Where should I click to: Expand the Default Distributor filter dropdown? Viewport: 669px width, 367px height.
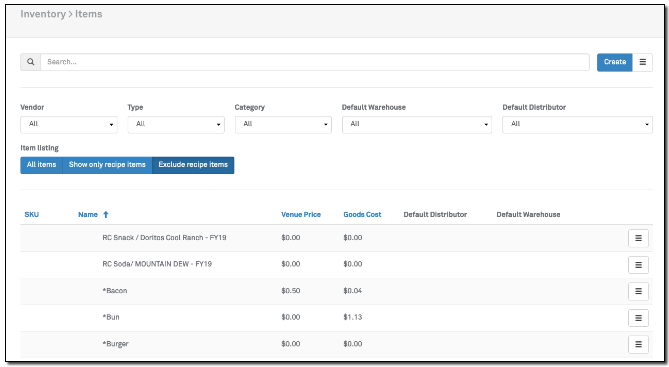[x=577, y=125]
